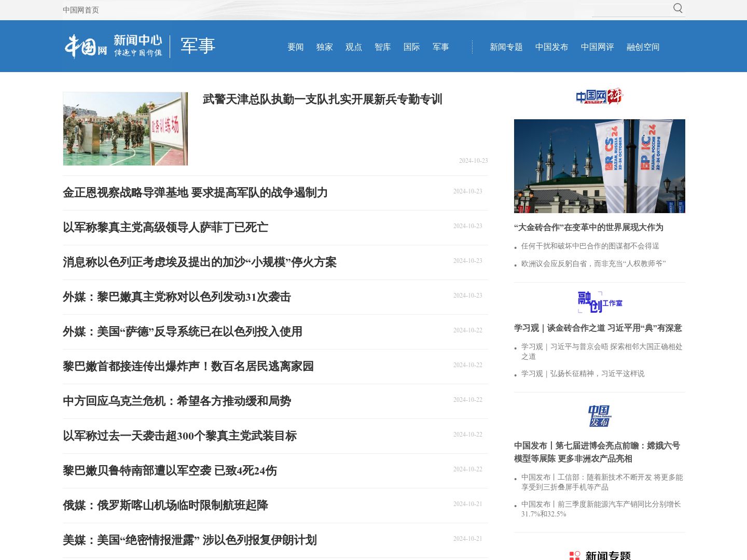The image size is (747, 560).
Task: Open 新闻专题 in the navigation bar
Action: pyautogui.click(x=506, y=47)
